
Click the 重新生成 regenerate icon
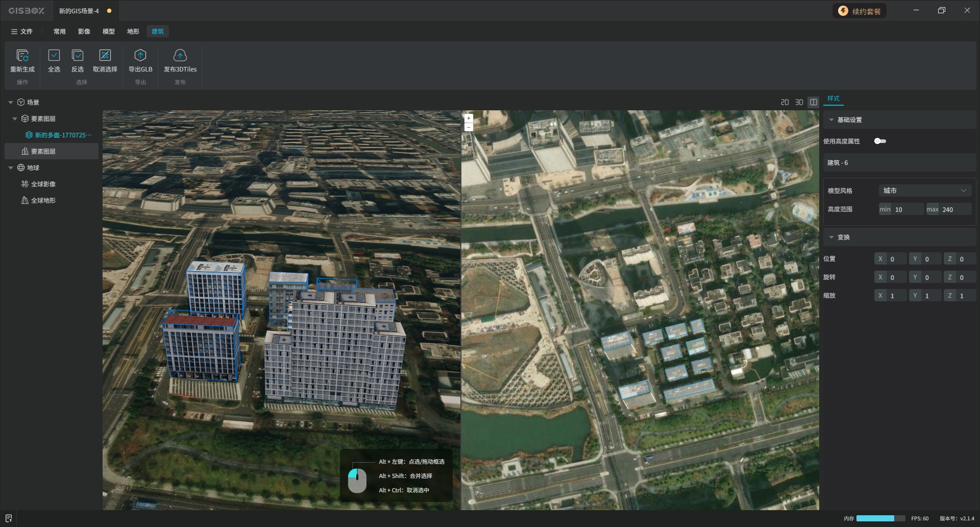[x=22, y=55]
